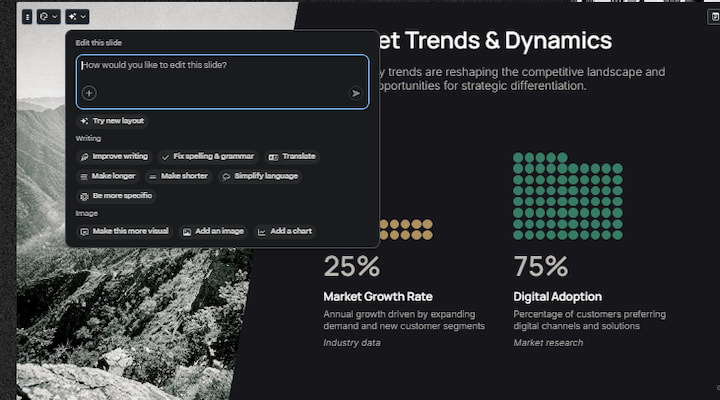The image size is (720, 400).
Task: Select Simplify language
Action: pos(260,176)
